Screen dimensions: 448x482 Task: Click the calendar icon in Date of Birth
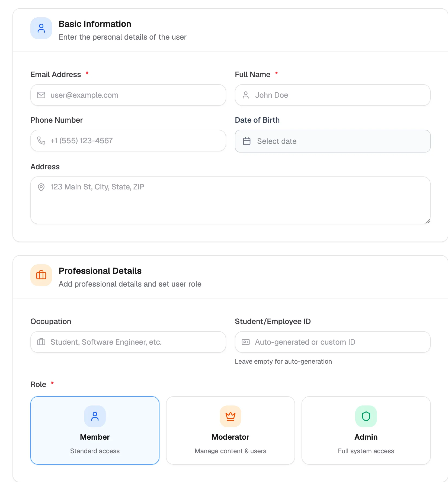tap(247, 141)
